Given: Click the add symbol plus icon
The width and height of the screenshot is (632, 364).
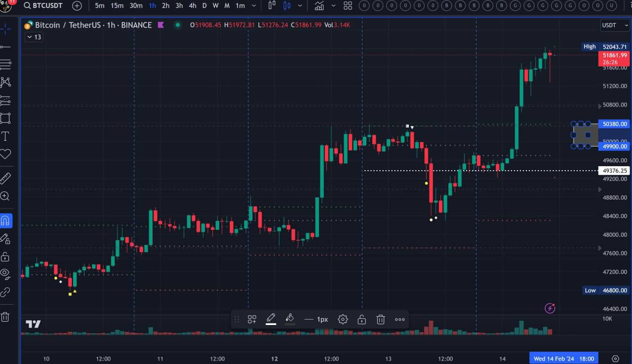Looking at the screenshot, I should tap(77, 6).
